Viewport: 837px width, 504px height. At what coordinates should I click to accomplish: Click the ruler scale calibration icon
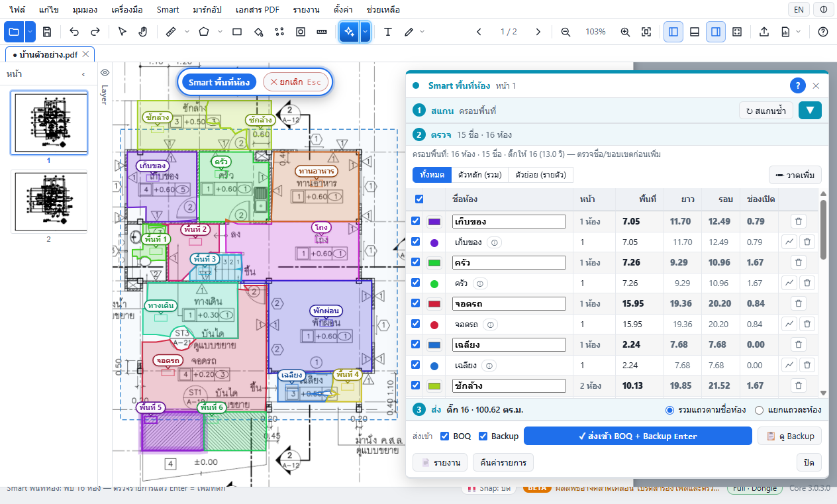point(322,32)
